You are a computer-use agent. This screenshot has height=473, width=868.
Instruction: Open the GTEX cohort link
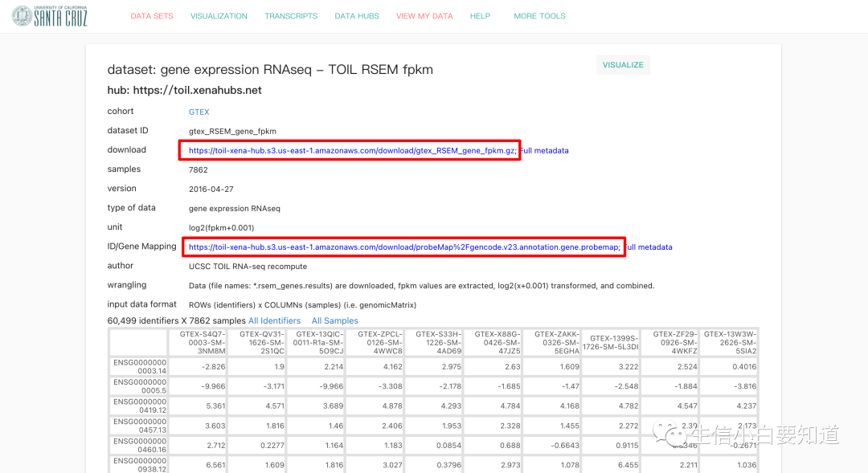click(x=199, y=112)
